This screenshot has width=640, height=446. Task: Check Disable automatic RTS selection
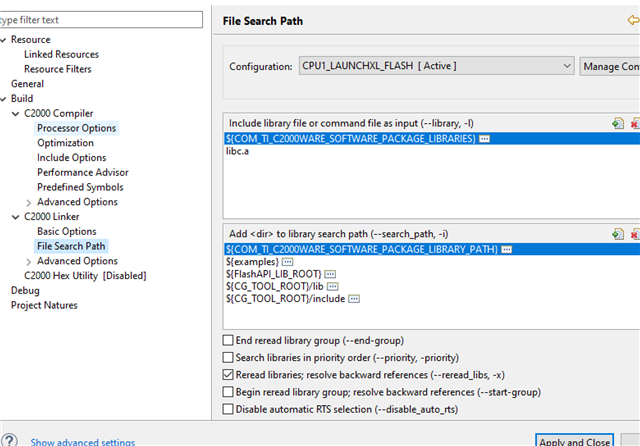228,409
